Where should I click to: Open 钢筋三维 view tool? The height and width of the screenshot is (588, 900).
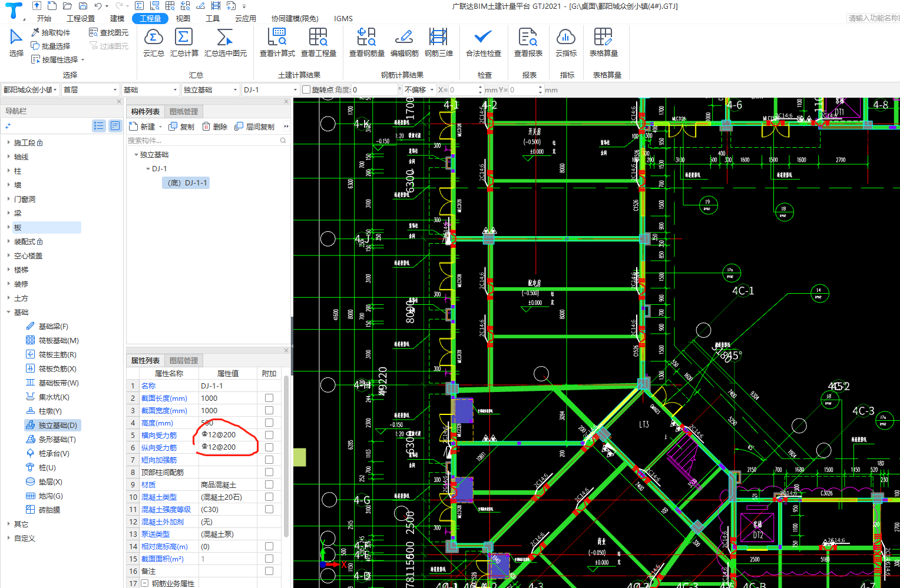(x=438, y=42)
